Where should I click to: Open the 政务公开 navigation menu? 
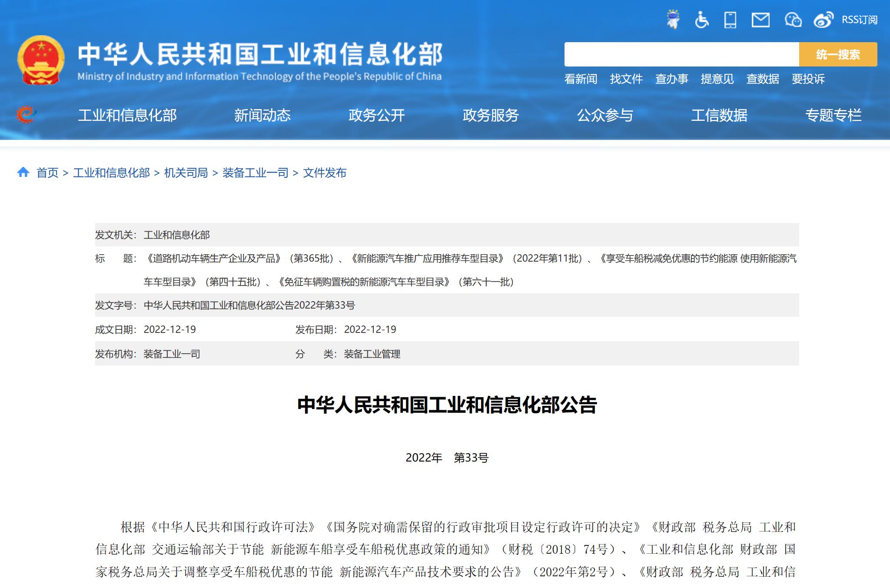[376, 115]
